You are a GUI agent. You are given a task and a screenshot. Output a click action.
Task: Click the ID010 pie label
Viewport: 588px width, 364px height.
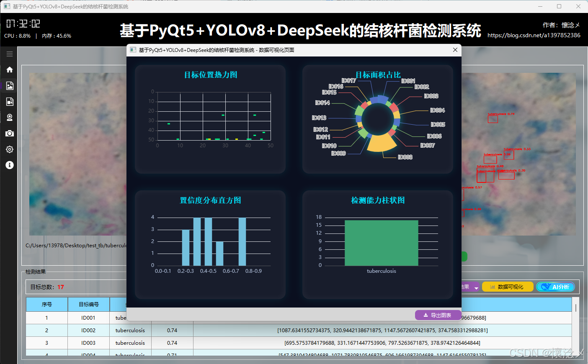pos(329,146)
